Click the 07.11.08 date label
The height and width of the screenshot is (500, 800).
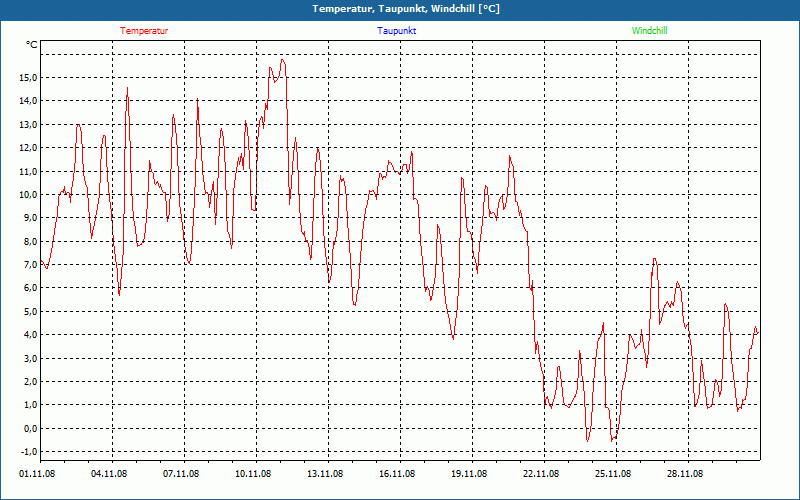(x=181, y=474)
